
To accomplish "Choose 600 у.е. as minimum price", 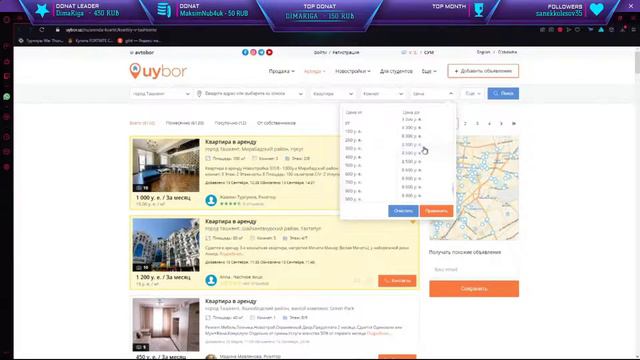I will point(353,174).
